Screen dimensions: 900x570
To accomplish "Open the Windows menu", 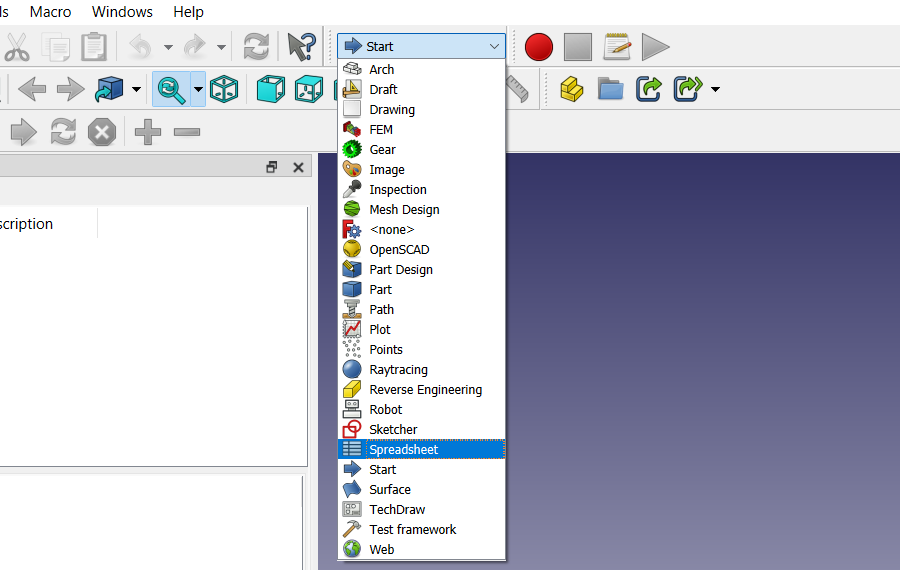I will [x=122, y=12].
